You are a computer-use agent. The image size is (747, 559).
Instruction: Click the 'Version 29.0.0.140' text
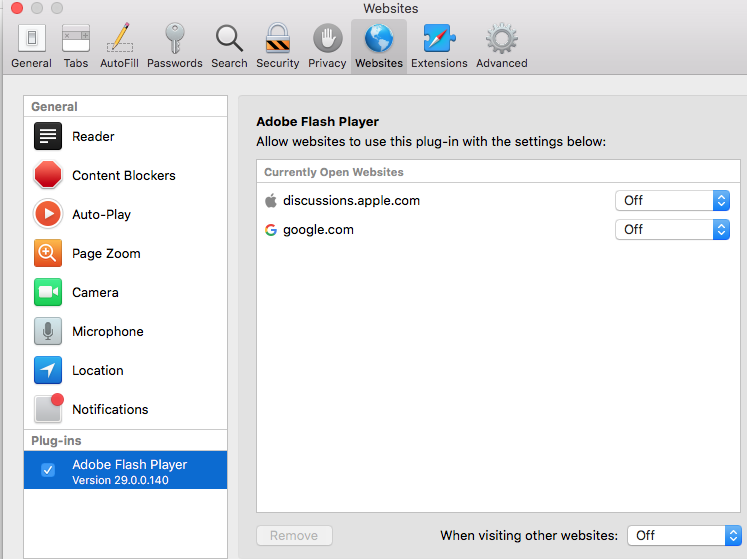click(120, 480)
